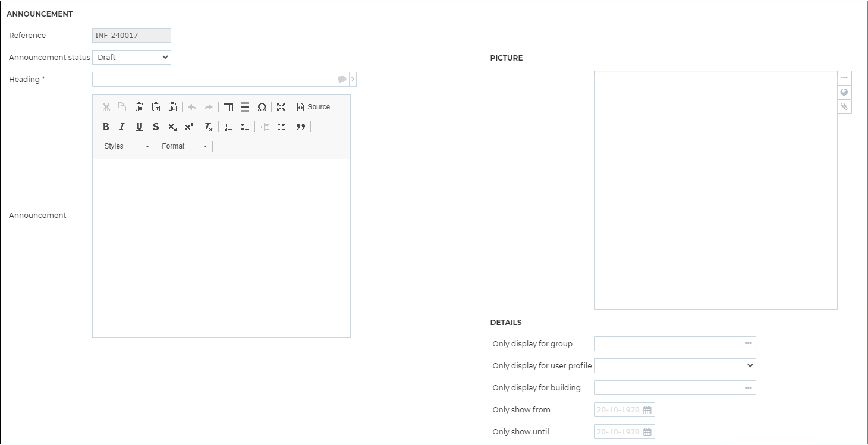Open Only display for user profile dropdown
The height and width of the screenshot is (445, 868).
click(x=675, y=366)
